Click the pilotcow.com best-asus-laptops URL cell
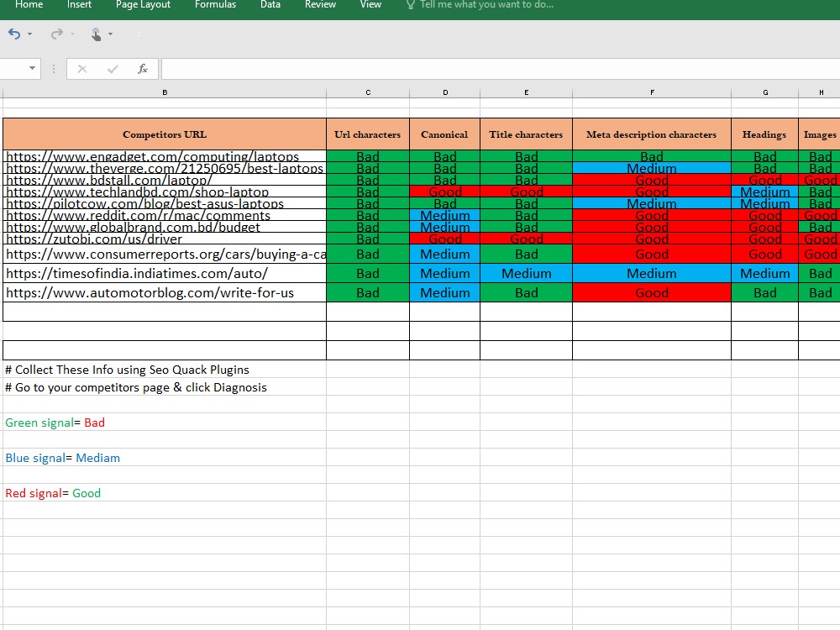 [x=165, y=203]
